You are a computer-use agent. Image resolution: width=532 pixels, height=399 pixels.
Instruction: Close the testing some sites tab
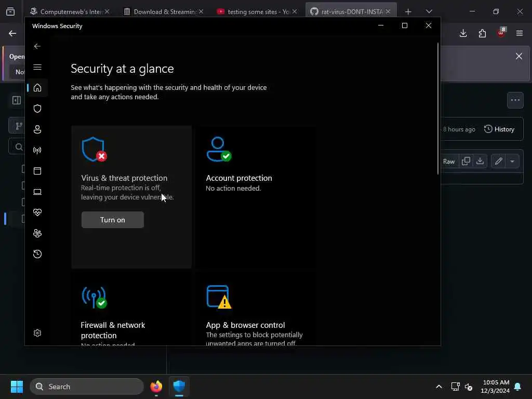pyautogui.click(x=295, y=11)
